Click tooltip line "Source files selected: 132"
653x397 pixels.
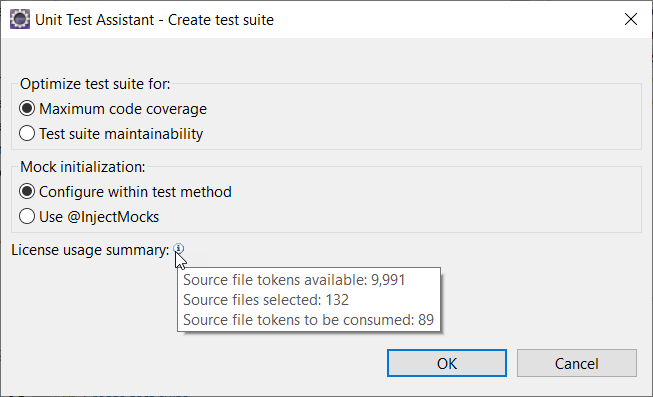pos(266,300)
